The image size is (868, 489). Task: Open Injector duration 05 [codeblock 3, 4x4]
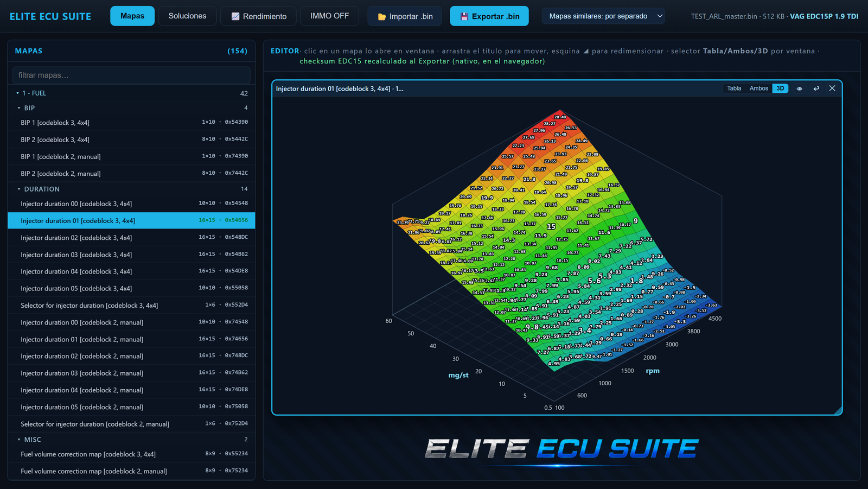click(131, 288)
